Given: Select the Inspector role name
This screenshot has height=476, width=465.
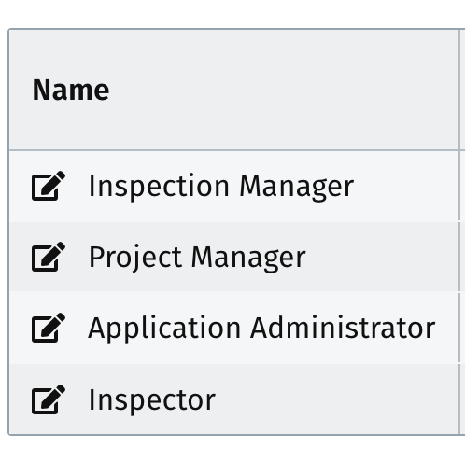Looking at the screenshot, I should [x=152, y=400].
